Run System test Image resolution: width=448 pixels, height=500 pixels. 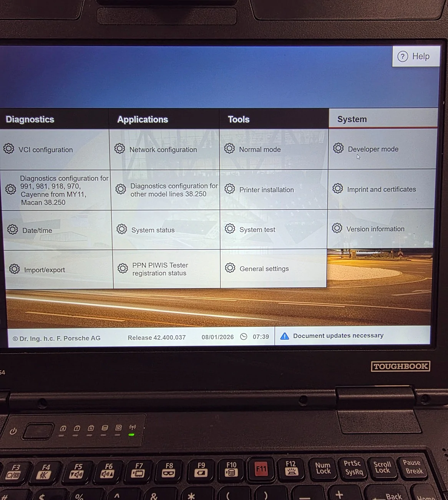click(274, 229)
